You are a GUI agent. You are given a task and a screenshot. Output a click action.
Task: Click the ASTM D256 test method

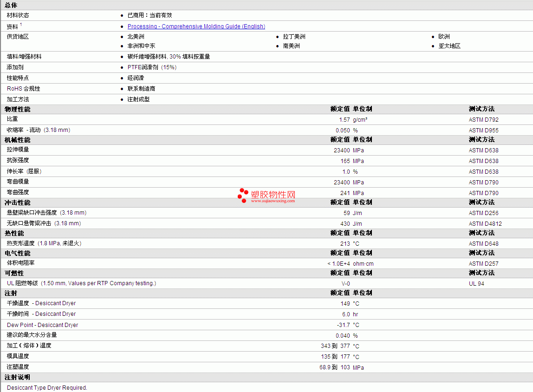point(483,213)
